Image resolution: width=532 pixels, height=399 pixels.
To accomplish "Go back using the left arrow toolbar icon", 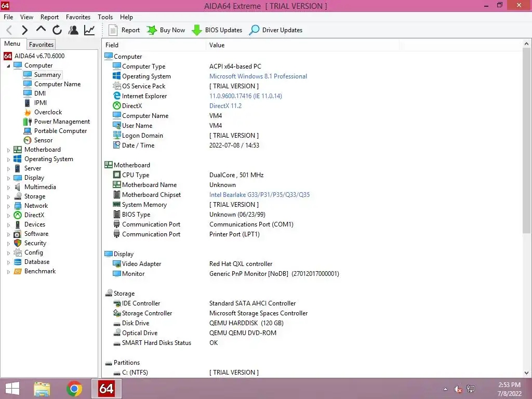I will (x=9, y=30).
